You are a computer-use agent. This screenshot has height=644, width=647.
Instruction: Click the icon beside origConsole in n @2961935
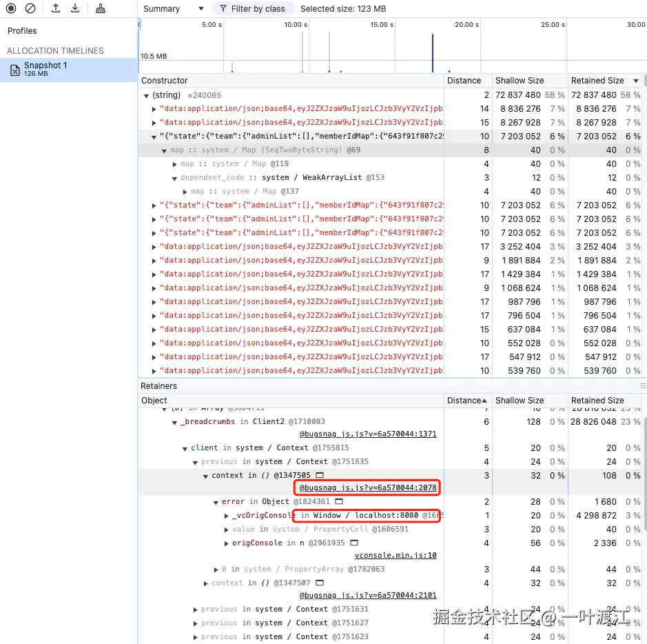tap(354, 543)
